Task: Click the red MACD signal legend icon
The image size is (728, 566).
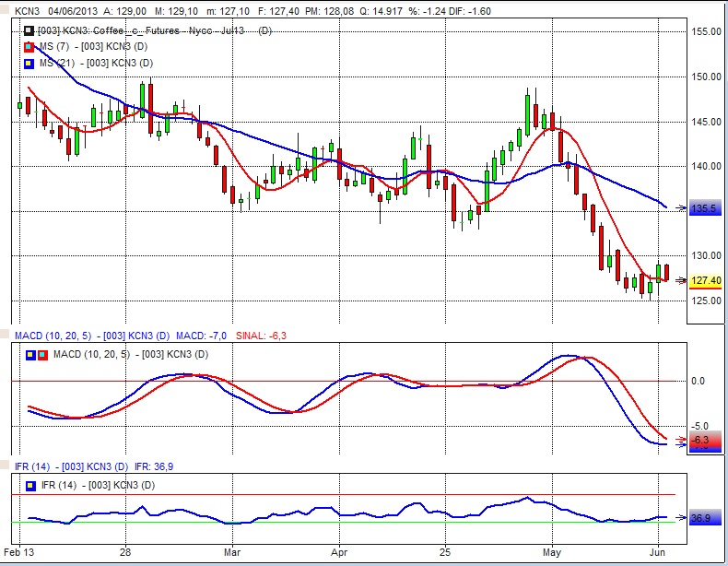Action: pos(42,355)
